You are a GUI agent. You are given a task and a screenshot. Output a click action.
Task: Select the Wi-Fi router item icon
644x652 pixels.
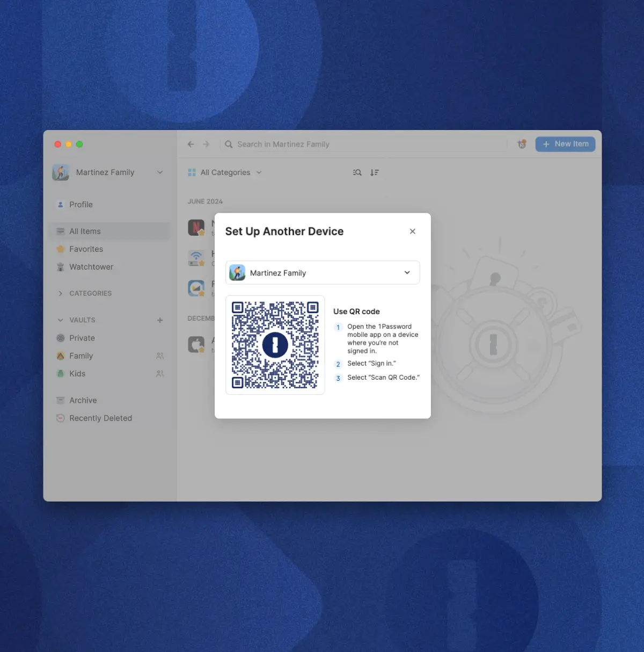(196, 258)
